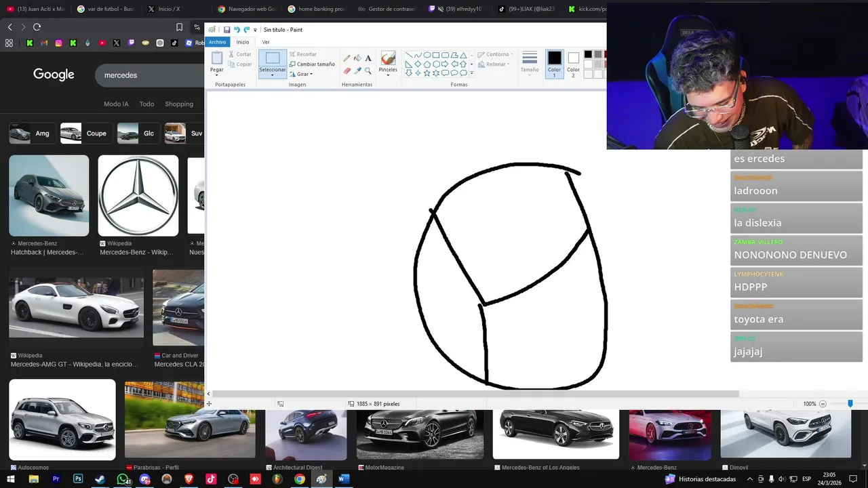Switch to the Shopping search tab
This screenshot has height=488, width=868.
pyautogui.click(x=179, y=104)
